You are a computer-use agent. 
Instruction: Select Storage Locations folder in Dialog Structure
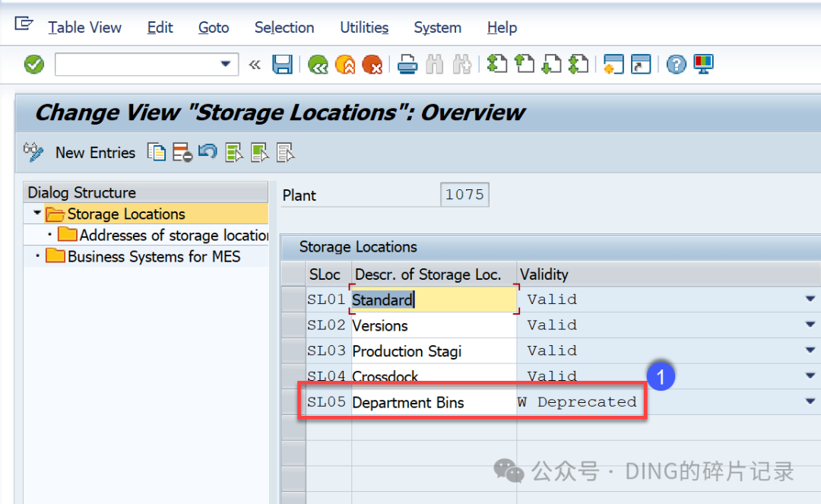tap(125, 214)
